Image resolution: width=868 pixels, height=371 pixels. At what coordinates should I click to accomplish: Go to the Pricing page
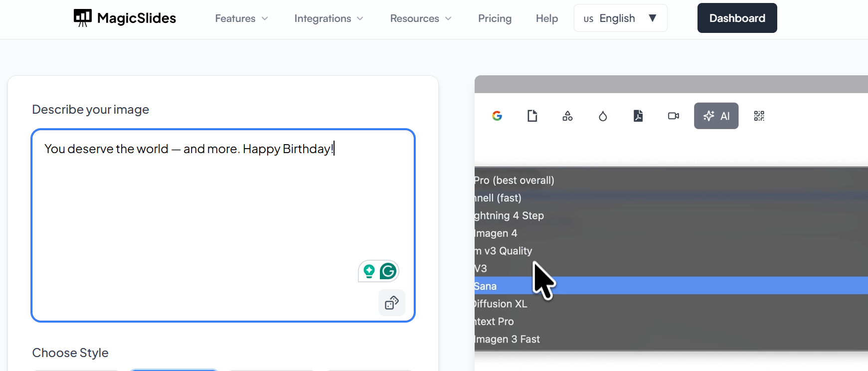[495, 18]
